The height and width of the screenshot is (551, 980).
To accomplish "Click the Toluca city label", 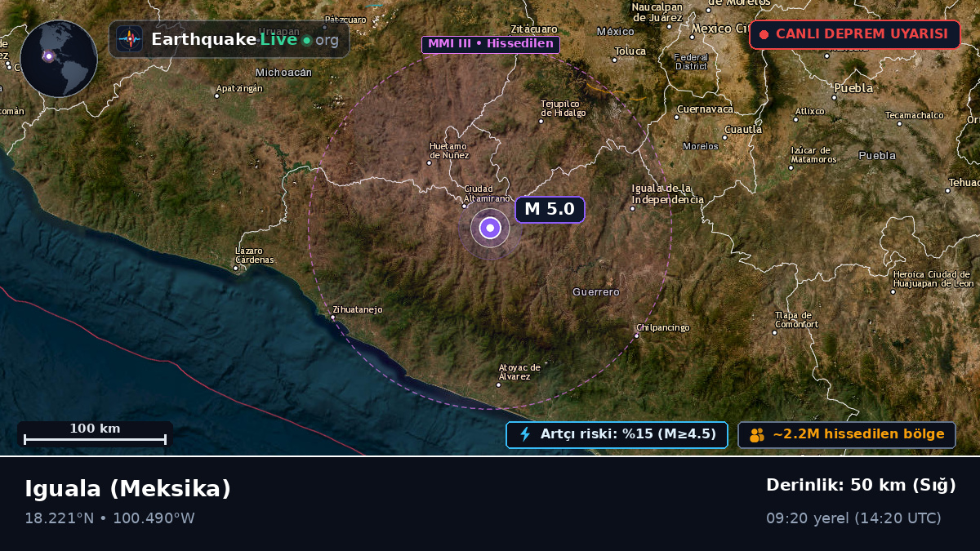I will (630, 51).
